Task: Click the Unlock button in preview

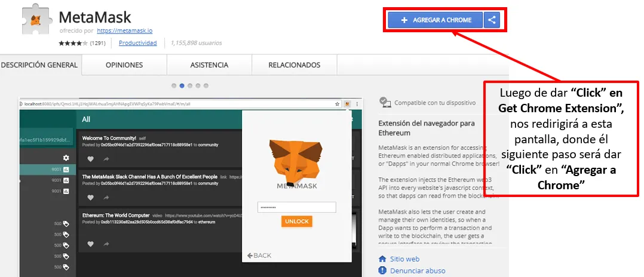Action: (x=296, y=221)
